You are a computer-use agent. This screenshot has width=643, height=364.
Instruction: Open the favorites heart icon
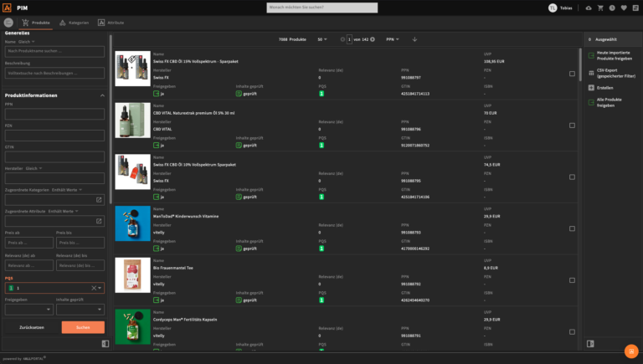coord(624,8)
